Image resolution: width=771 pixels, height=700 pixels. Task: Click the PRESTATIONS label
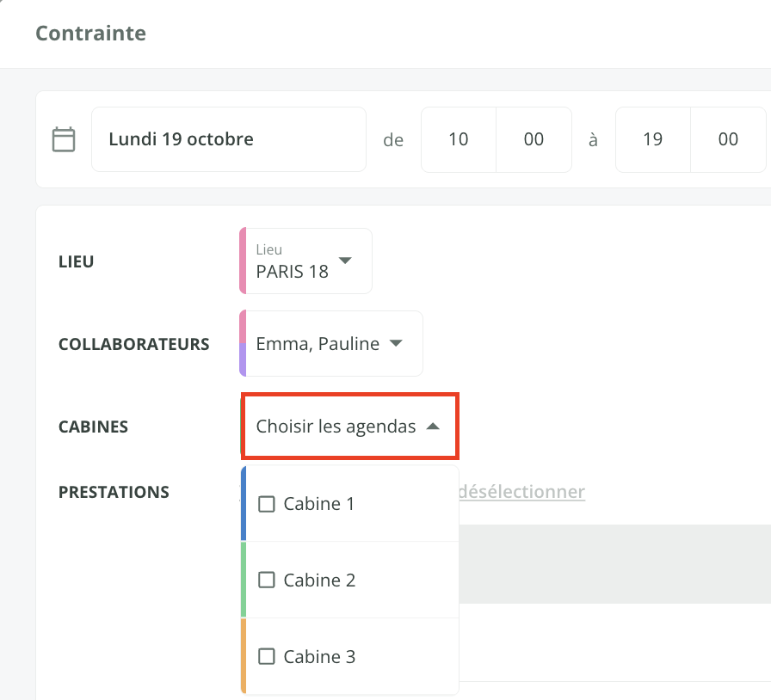point(114,492)
